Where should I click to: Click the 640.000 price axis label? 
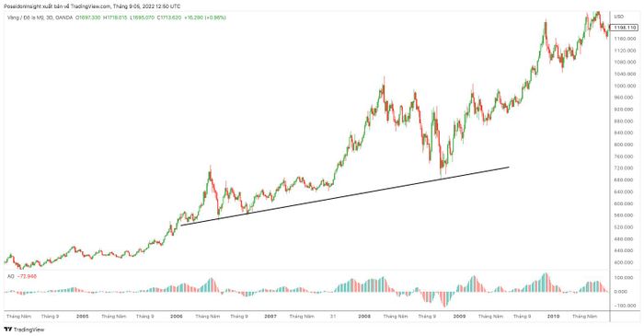click(625, 191)
